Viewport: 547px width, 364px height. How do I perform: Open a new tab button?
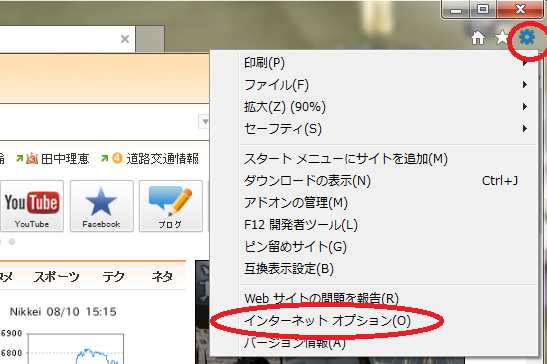[x=150, y=39]
